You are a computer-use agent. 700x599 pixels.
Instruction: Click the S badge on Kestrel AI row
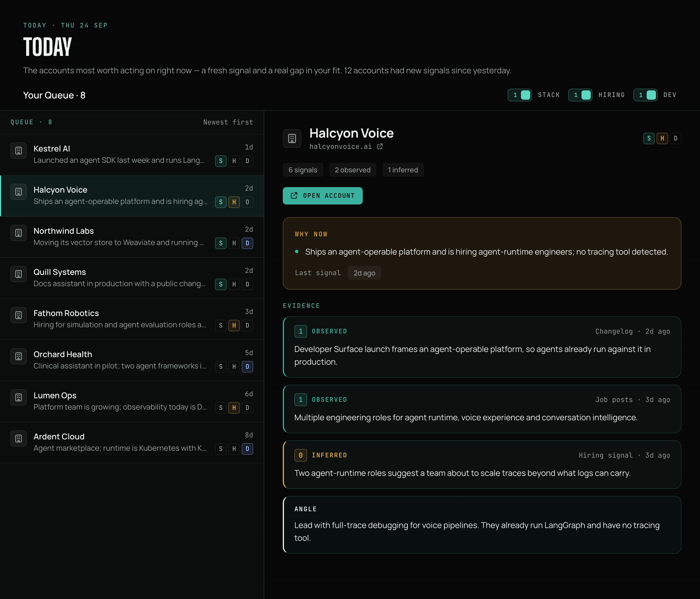pos(220,161)
